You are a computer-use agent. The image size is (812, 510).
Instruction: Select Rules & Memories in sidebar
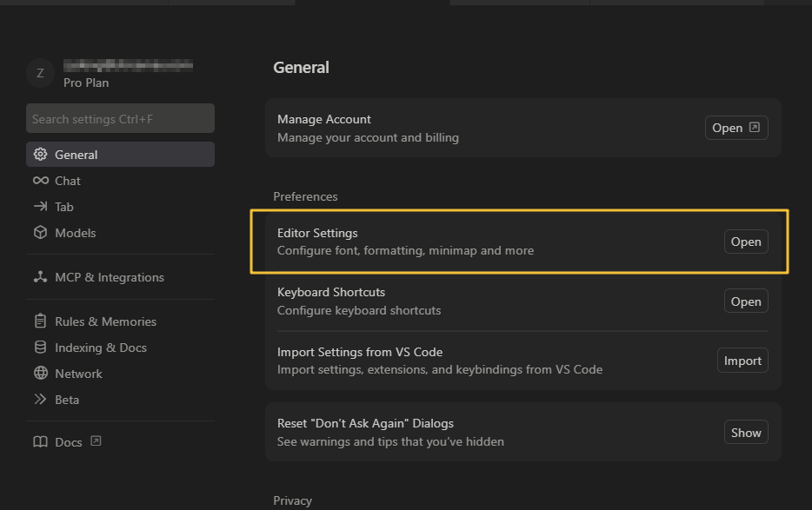click(105, 321)
